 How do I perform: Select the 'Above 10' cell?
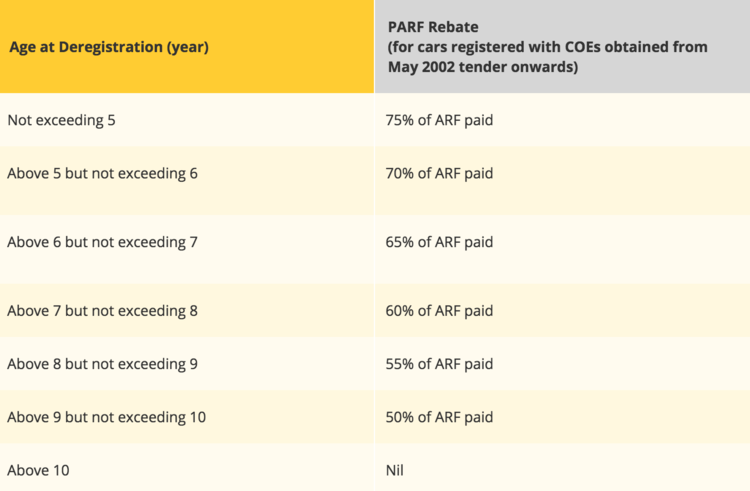187,468
